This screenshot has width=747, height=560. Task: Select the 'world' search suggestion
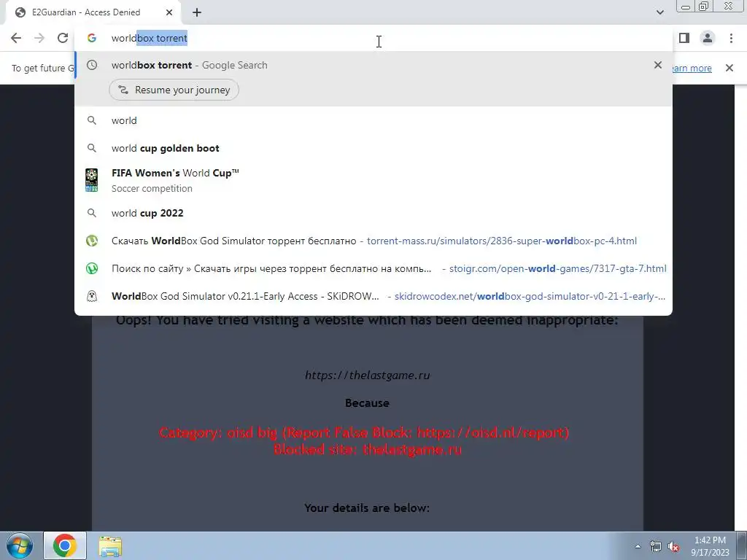click(x=373, y=120)
